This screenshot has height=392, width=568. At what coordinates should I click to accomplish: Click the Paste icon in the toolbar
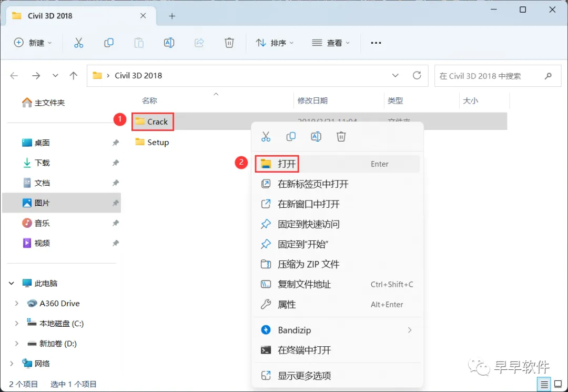139,43
